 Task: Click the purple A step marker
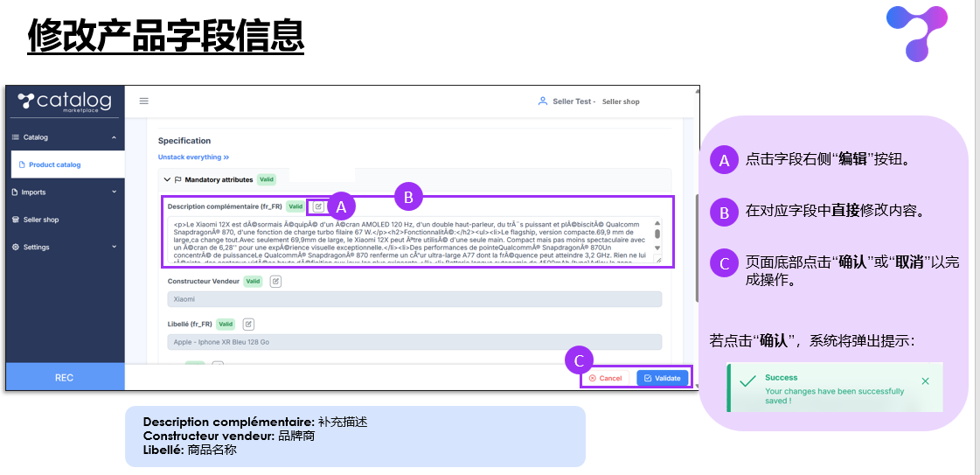(341, 206)
